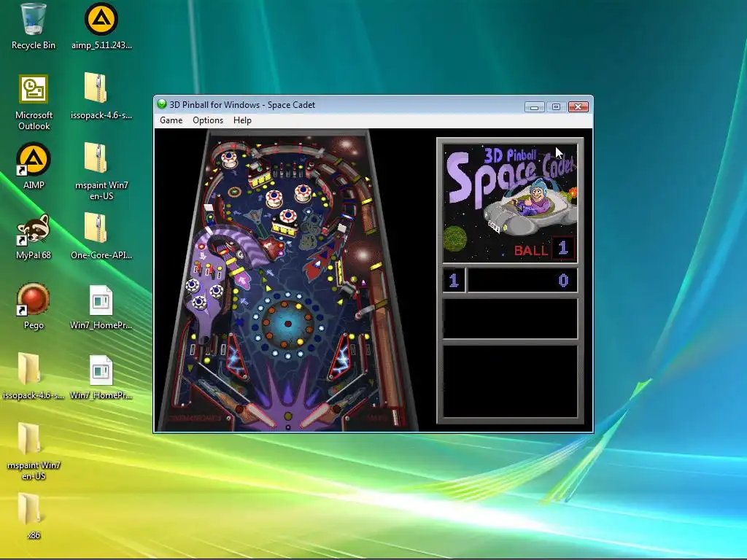
Task: Click the Space Cadet logo image
Action: (510, 203)
